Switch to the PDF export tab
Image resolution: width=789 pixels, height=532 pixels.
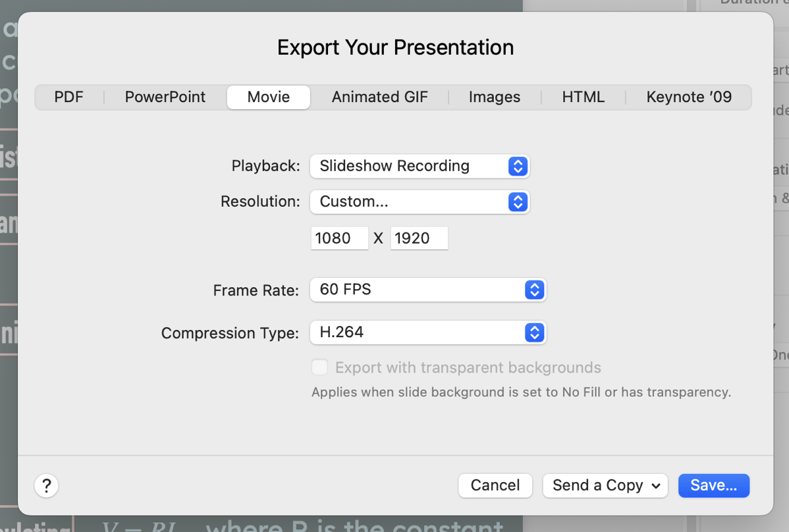coord(69,97)
